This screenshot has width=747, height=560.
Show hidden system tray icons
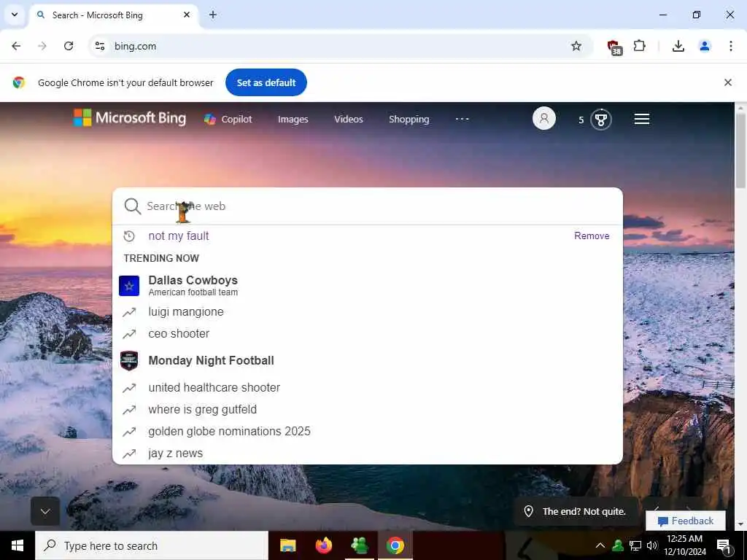coord(600,545)
